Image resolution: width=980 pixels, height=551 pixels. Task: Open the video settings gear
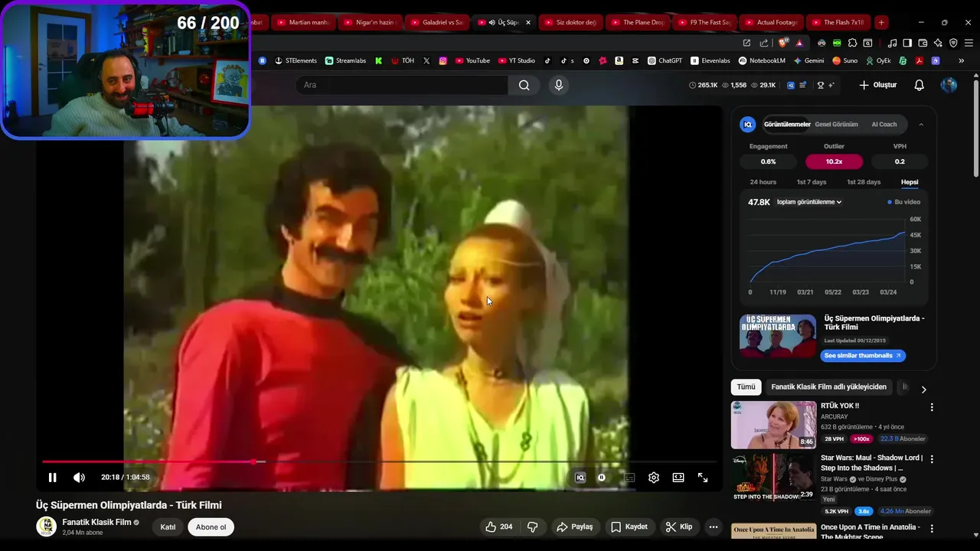pyautogui.click(x=654, y=478)
